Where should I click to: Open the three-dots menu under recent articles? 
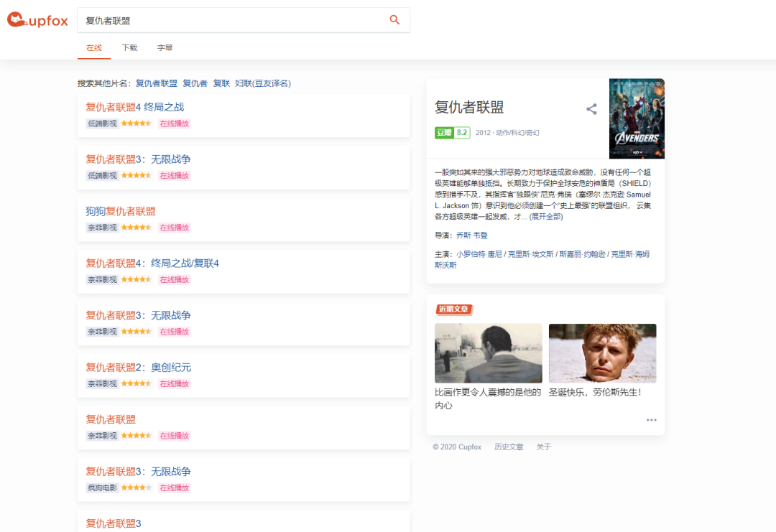(651, 420)
